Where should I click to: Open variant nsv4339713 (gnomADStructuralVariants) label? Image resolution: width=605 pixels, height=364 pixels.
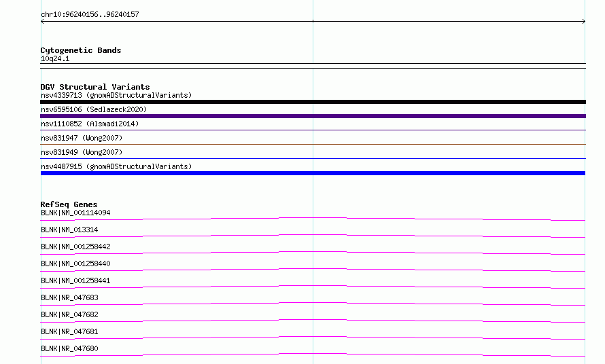click(116, 95)
